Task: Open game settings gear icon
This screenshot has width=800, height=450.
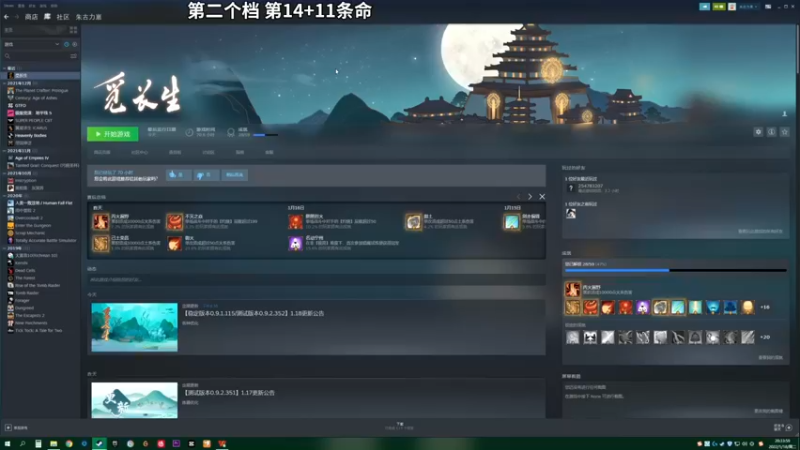Action: point(758,132)
